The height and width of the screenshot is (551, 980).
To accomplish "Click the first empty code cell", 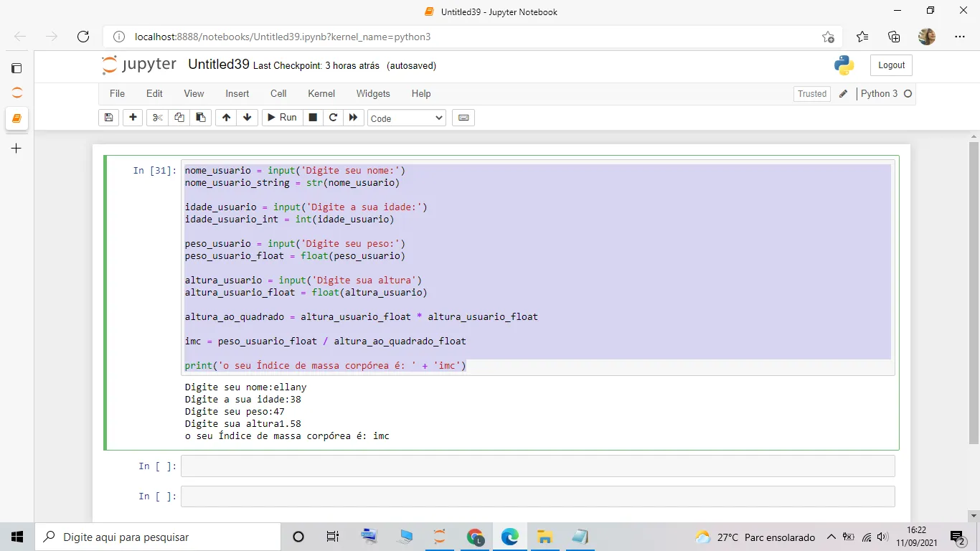I will [x=537, y=466].
